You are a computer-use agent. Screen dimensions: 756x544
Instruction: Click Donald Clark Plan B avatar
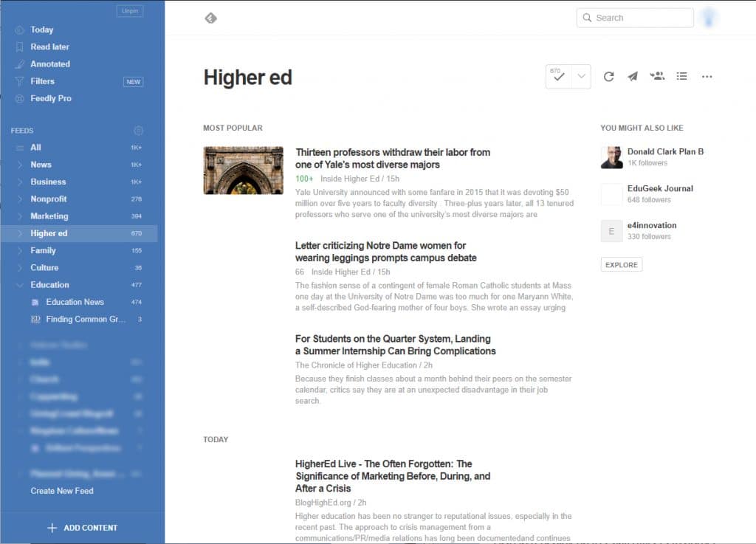tap(612, 157)
